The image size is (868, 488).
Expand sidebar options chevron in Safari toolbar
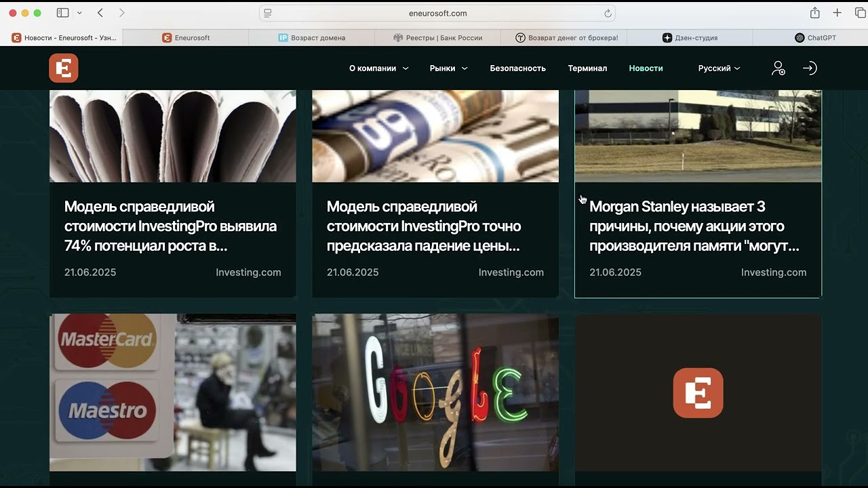[80, 13]
